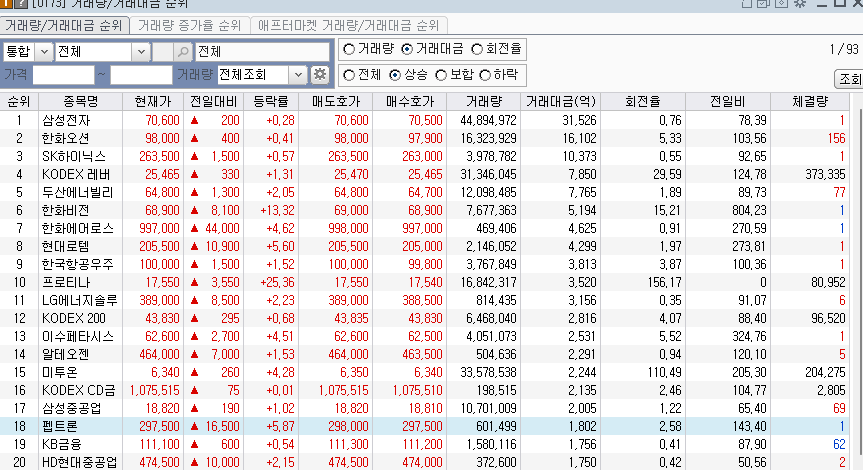Select the 알테오젠 stock name
This screenshot has width=863, height=470.
click(65, 354)
